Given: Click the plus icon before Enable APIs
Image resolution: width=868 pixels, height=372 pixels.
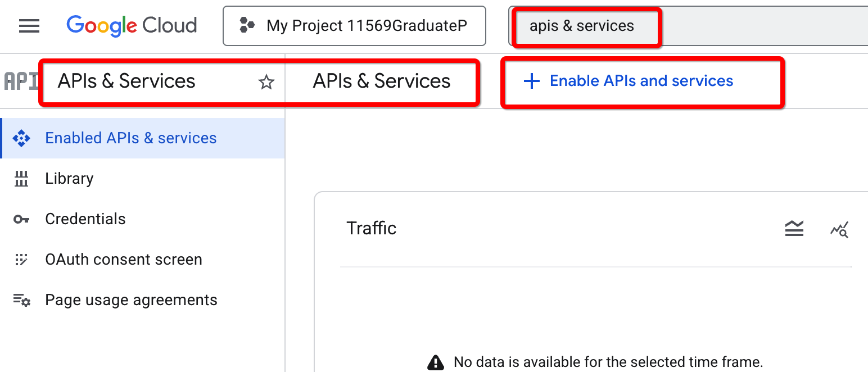Looking at the screenshot, I should click(531, 81).
